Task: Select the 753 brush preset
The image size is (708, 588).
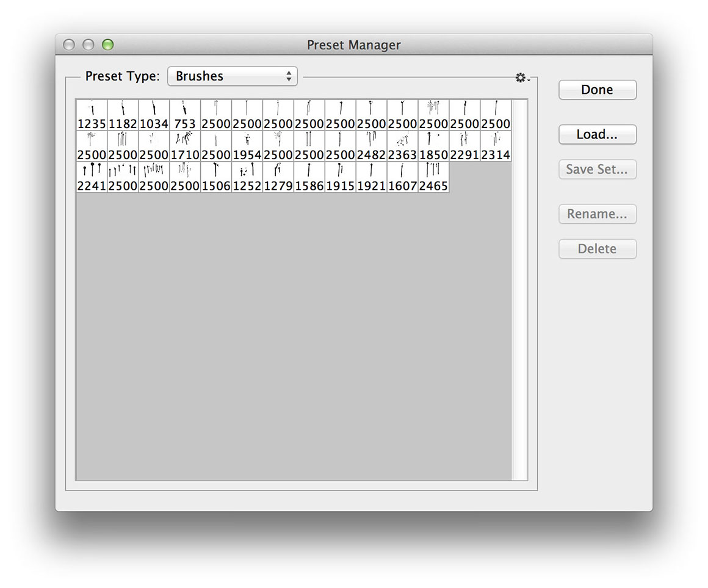Action: [x=185, y=115]
